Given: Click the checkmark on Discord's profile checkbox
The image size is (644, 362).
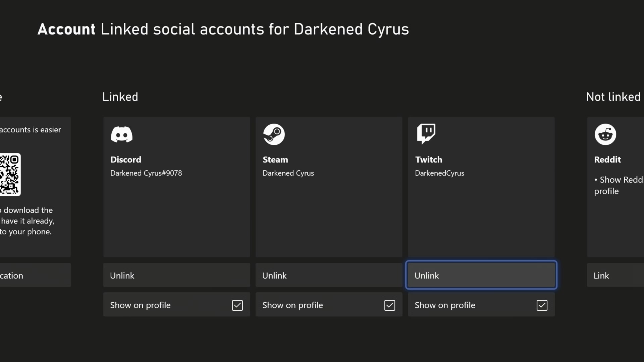Looking at the screenshot, I should [237, 305].
